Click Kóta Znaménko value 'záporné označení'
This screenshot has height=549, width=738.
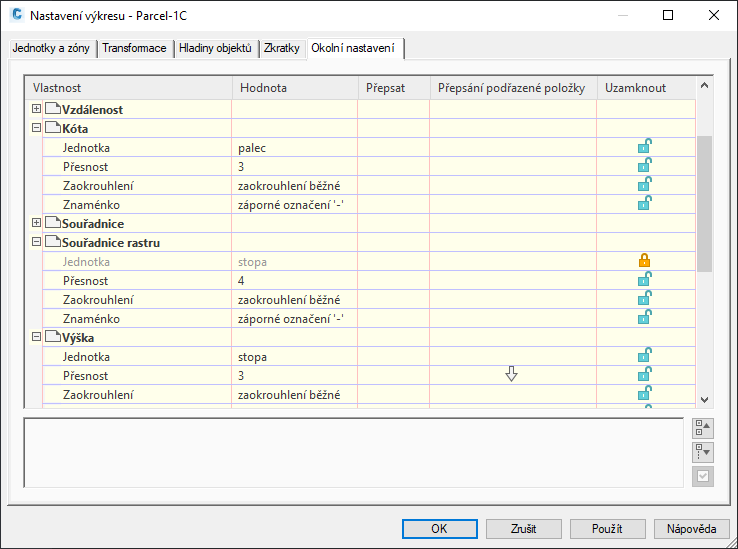291,205
